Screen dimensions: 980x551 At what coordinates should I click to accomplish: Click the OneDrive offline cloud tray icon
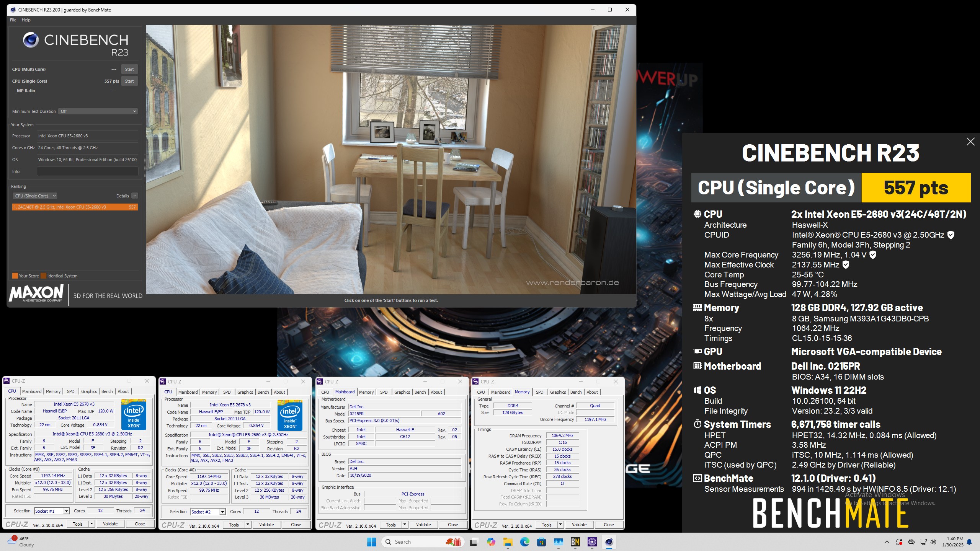click(911, 542)
